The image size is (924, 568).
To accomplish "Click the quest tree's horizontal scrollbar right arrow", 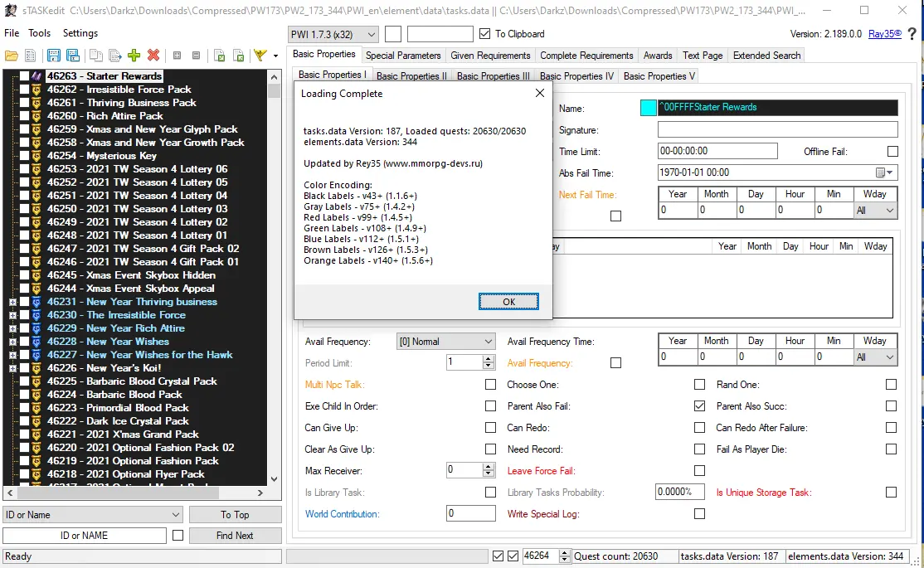I will (x=260, y=493).
